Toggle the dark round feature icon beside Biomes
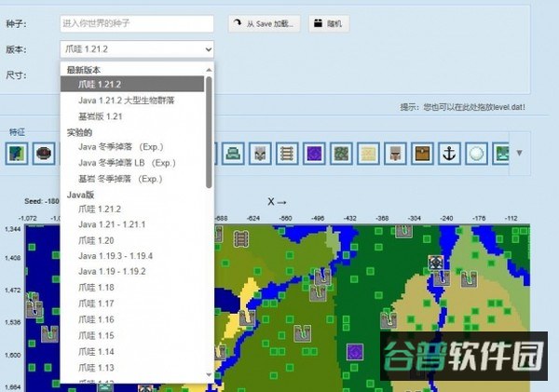 point(44,154)
